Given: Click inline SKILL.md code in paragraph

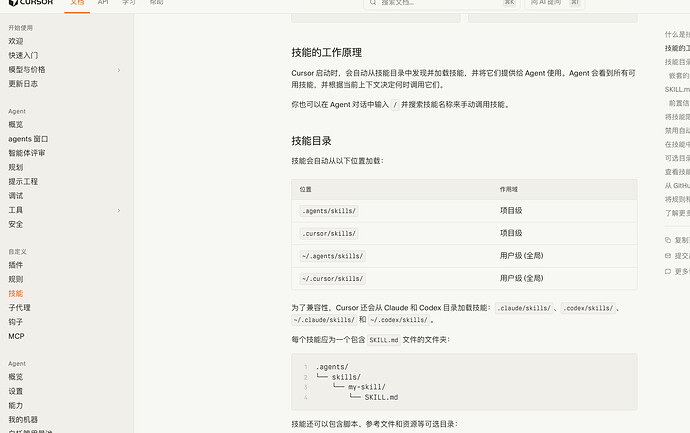Looking at the screenshot, I should coord(384,340).
